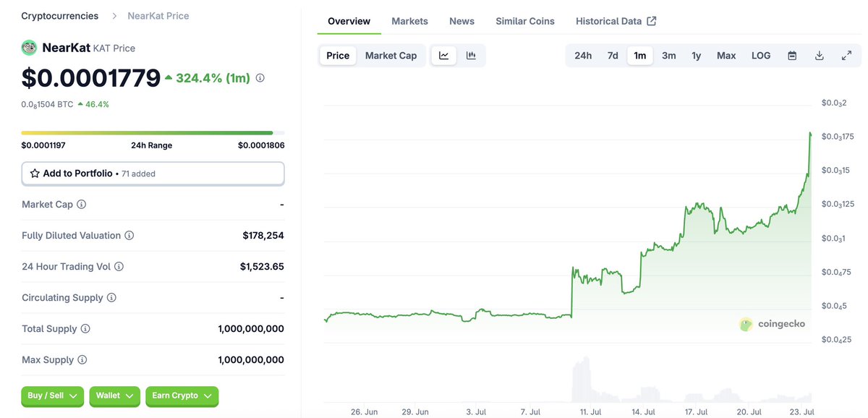Click Add to Portfolio button
The width and height of the screenshot is (868, 418).
tap(153, 174)
